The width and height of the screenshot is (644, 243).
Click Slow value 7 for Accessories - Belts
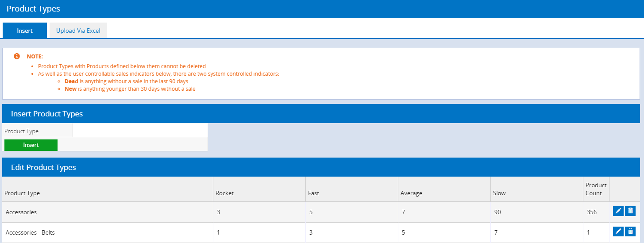tap(496, 232)
